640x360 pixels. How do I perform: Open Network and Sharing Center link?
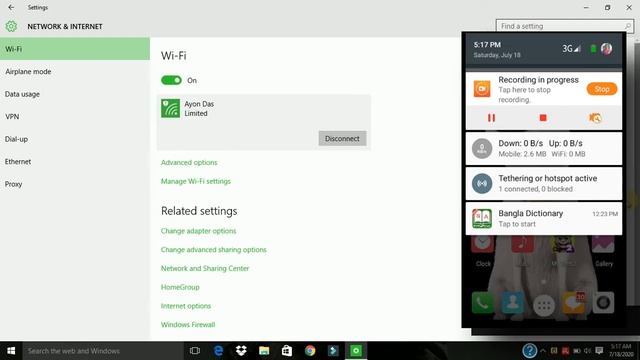205,269
